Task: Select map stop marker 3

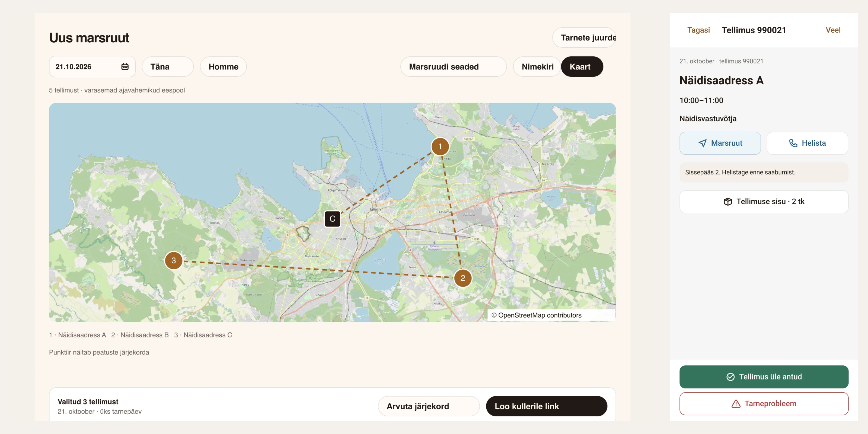Action: pos(174,260)
